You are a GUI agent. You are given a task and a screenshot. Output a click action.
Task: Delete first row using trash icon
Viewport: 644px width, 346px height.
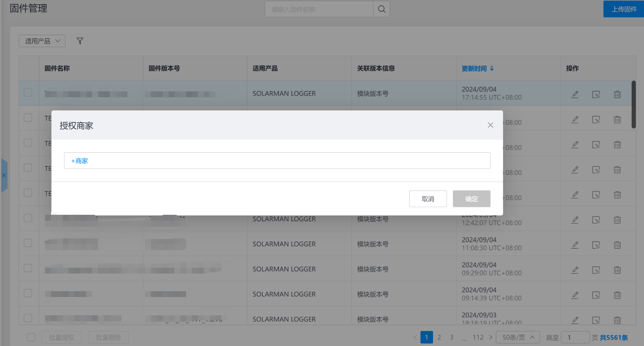pyautogui.click(x=617, y=94)
